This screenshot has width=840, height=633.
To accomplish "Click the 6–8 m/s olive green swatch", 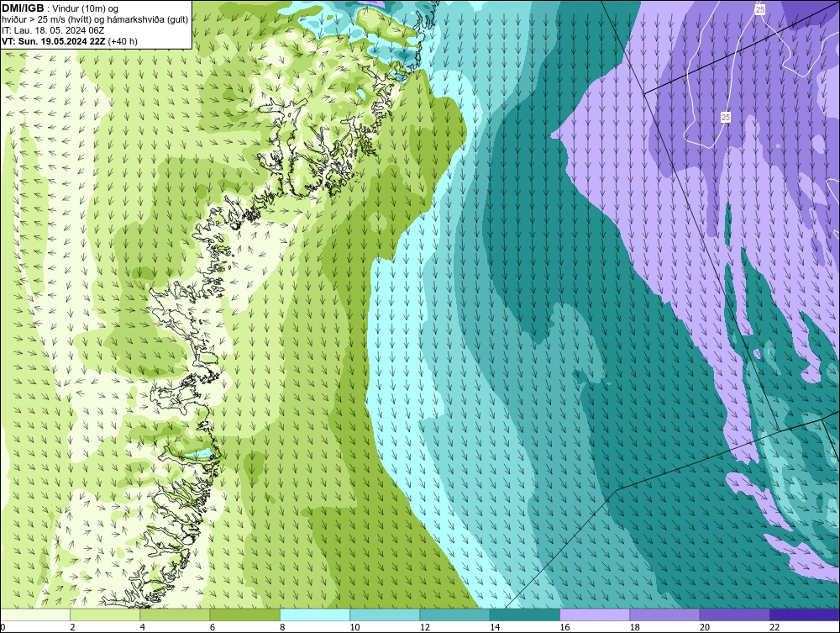I will tap(244, 615).
